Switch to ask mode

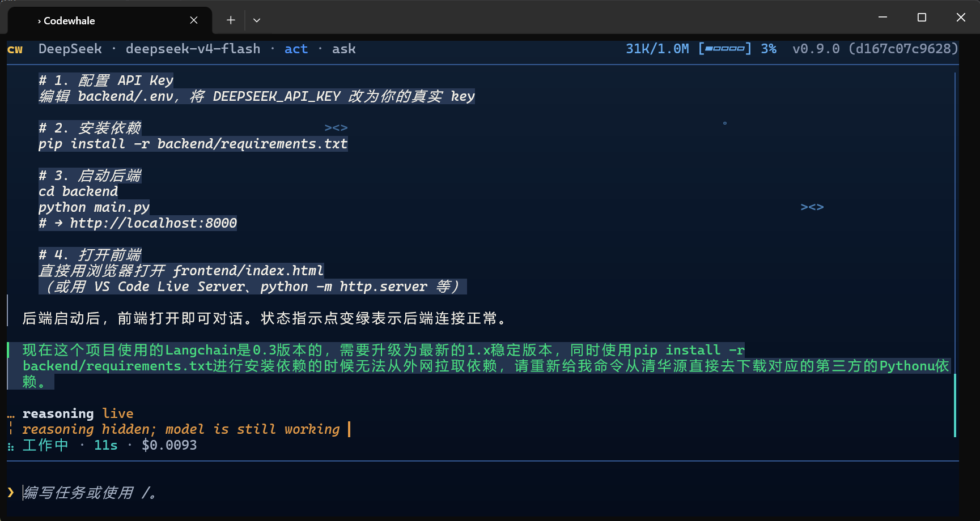[344, 49]
